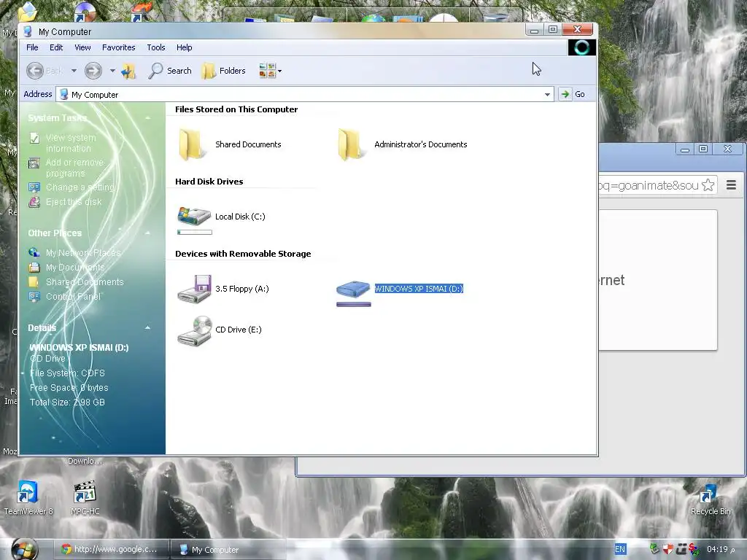Select WINDOWS XP ISMAI (D:) drive icon
747x560 pixels.
[x=353, y=289]
